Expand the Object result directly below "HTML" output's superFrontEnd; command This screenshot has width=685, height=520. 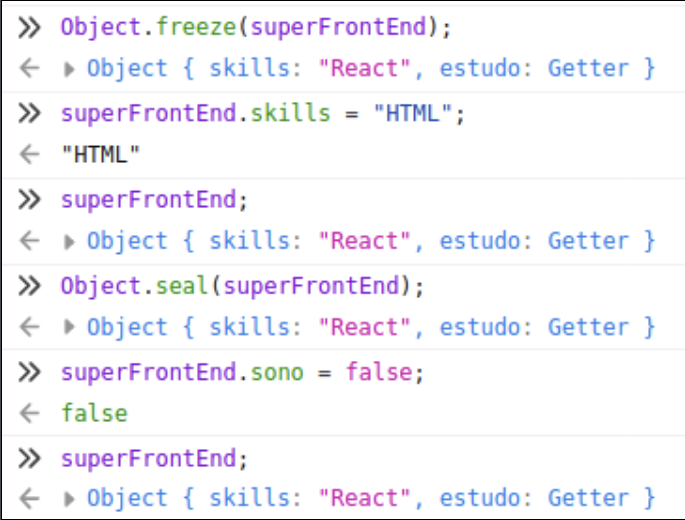[69, 241]
